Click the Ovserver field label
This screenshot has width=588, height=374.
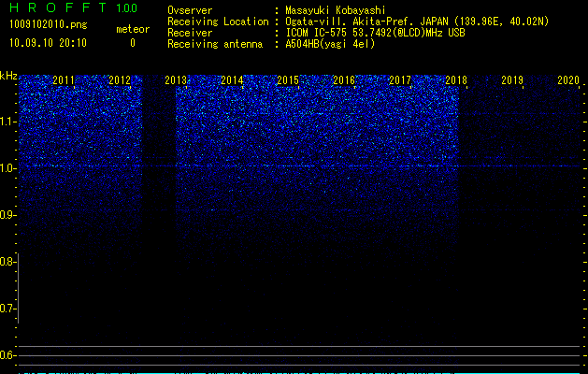coord(190,10)
